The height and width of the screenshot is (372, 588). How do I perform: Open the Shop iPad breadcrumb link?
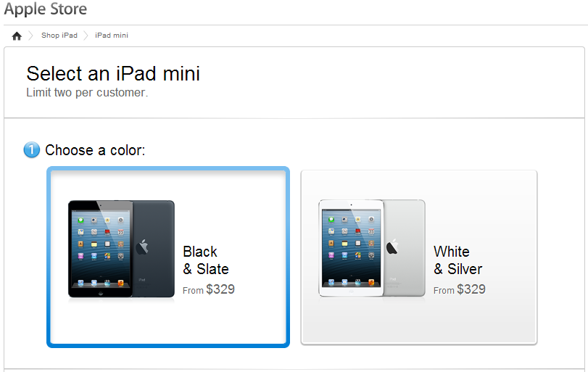tap(59, 36)
